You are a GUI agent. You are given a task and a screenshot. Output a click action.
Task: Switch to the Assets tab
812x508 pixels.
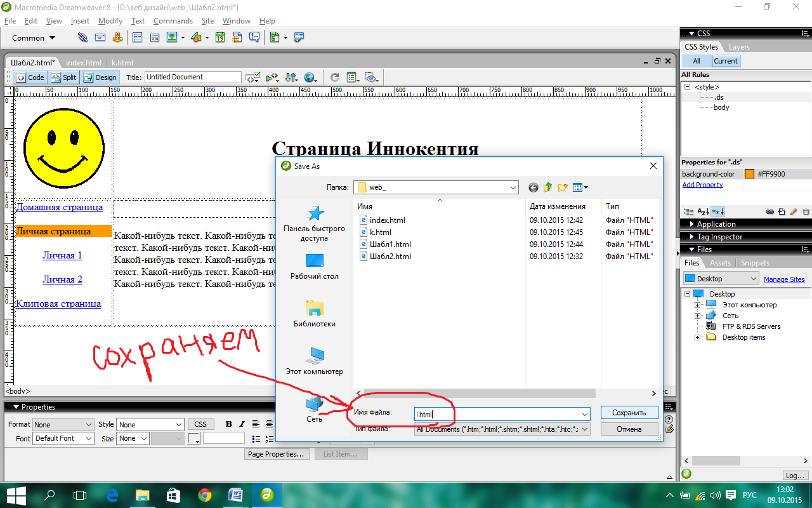click(x=720, y=263)
